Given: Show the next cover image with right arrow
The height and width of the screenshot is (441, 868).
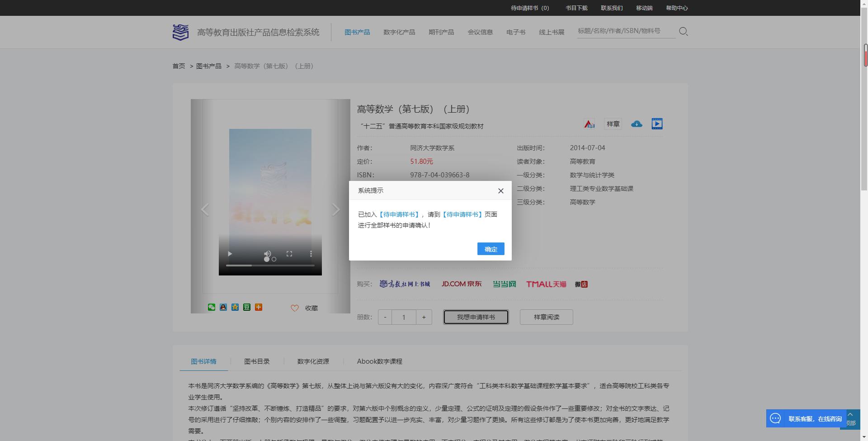Looking at the screenshot, I should [335, 209].
